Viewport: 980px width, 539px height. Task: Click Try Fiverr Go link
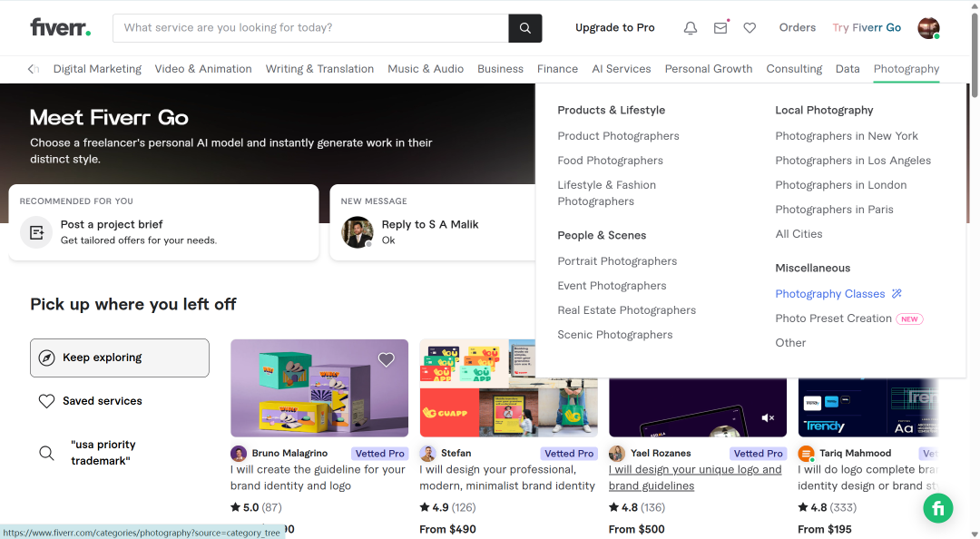867,27
